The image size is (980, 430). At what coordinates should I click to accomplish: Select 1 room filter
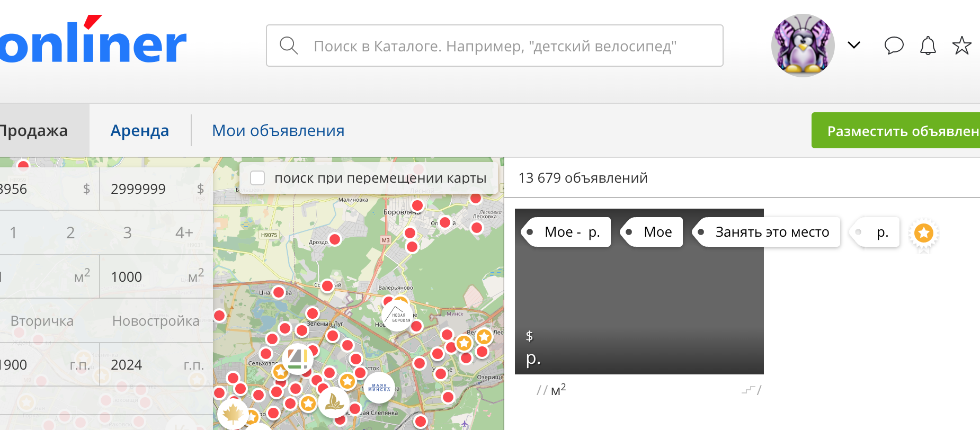coord(13,232)
